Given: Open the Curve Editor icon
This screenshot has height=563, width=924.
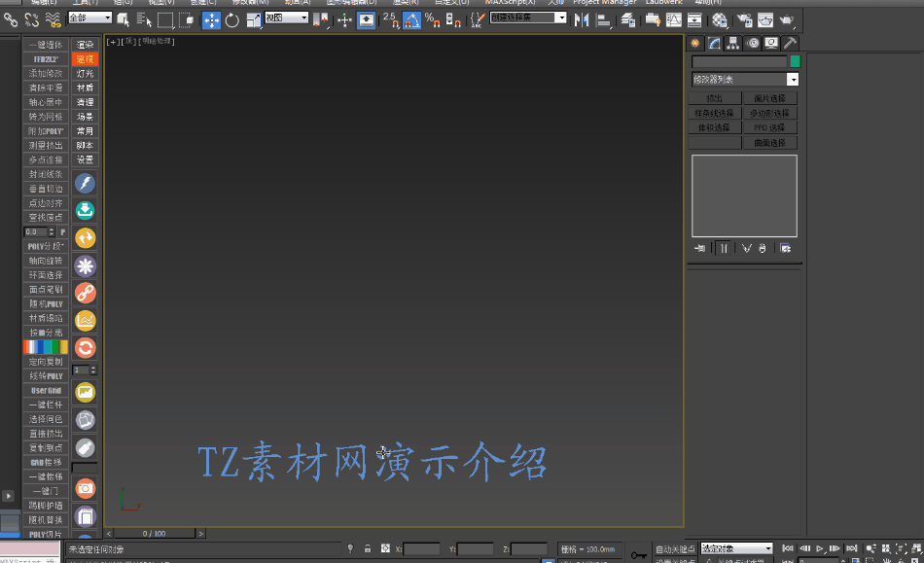Looking at the screenshot, I should [674, 20].
